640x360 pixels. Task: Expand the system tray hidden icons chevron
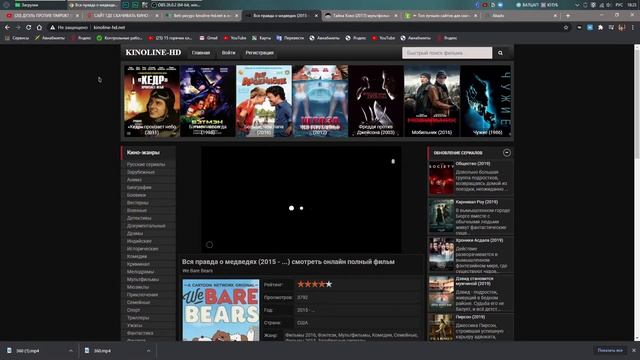(x=577, y=5)
